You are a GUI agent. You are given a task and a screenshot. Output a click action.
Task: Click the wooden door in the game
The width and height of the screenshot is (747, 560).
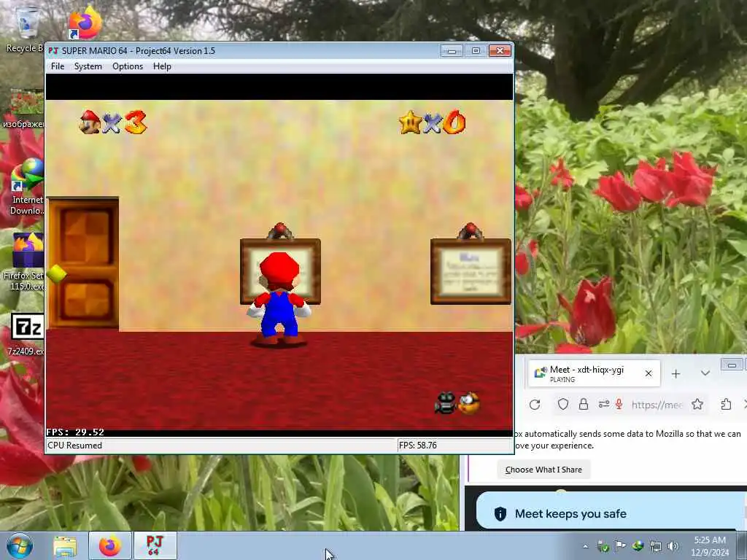point(83,262)
